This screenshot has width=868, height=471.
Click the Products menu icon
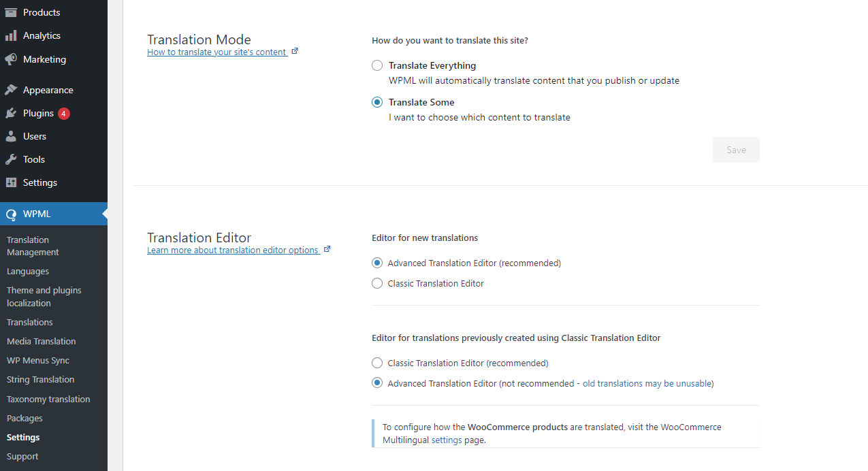[11, 12]
